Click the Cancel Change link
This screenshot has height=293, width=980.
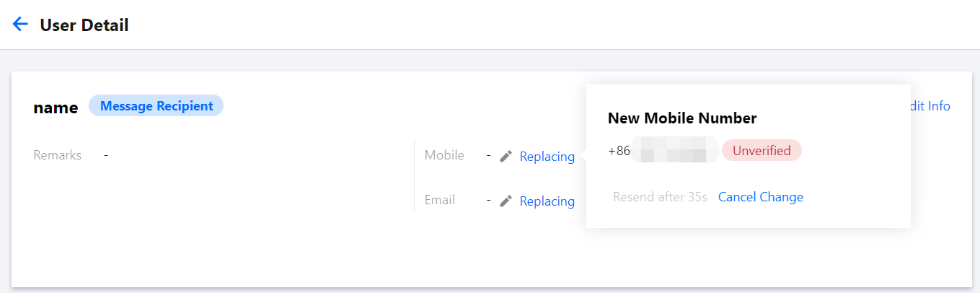tap(760, 197)
